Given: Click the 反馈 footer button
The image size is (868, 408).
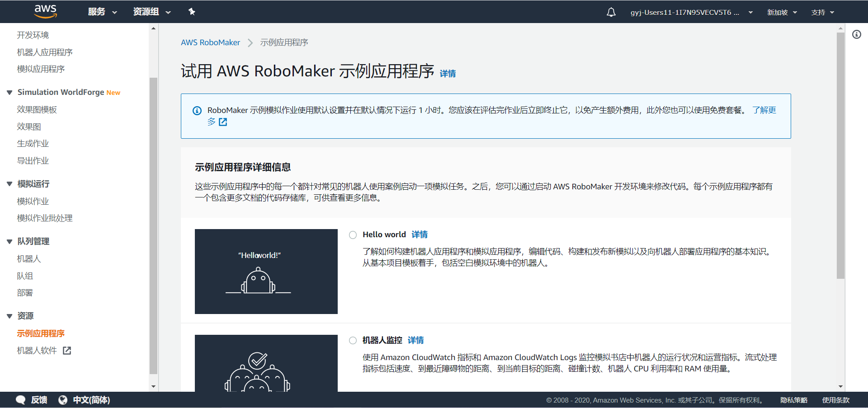Looking at the screenshot, I should (x=39, y=400).
